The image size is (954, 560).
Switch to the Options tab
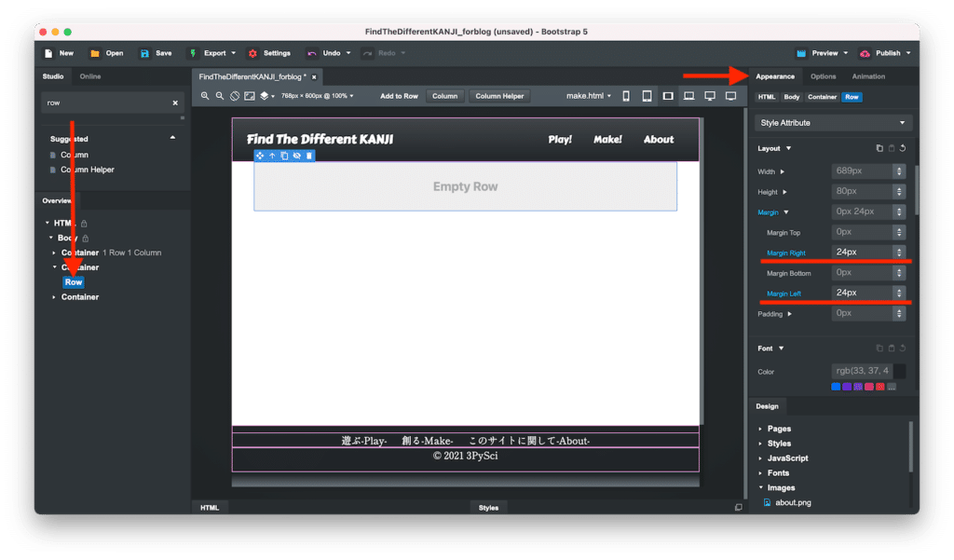click(x=823, y=76)
